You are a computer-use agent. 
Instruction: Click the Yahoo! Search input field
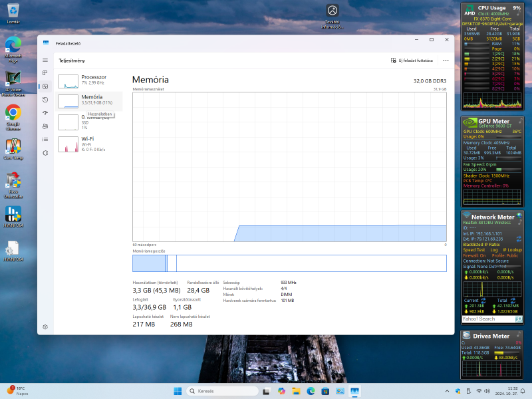[x=489, y=319]
